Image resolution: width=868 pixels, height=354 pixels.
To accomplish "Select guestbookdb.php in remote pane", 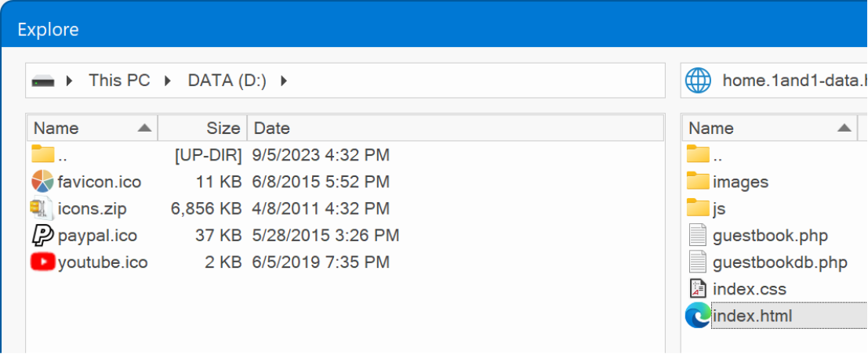I will coord(780,262).
